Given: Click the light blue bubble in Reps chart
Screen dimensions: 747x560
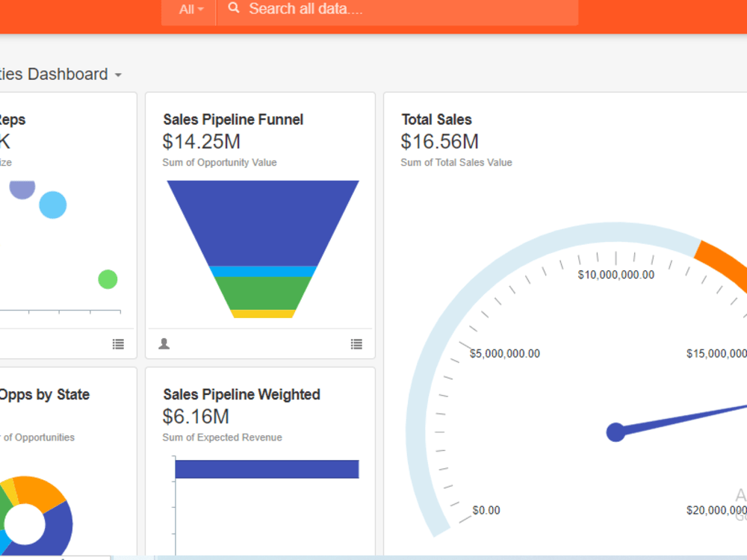Looking at the screenshot, I should pos(53,205).
